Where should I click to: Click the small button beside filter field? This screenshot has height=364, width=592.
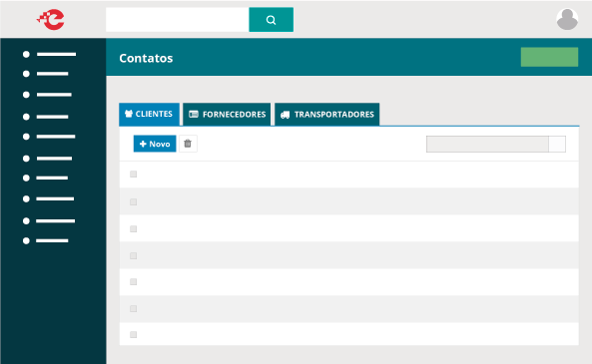[557, 144]
